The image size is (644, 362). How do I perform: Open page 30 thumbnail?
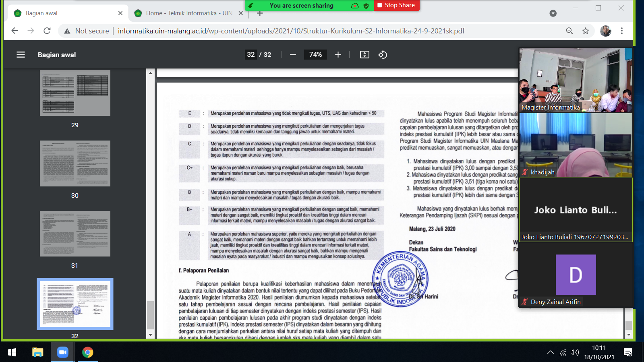click(75, 163)
